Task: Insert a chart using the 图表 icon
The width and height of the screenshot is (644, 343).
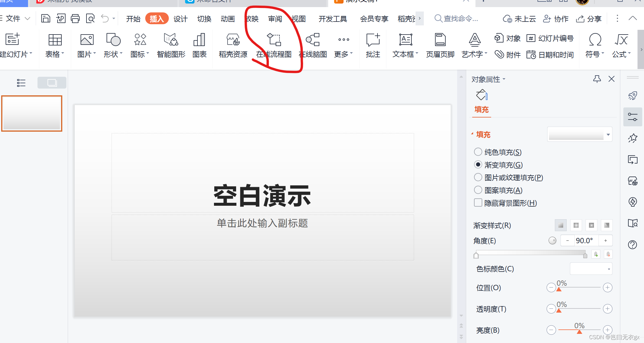Action: 199,40
